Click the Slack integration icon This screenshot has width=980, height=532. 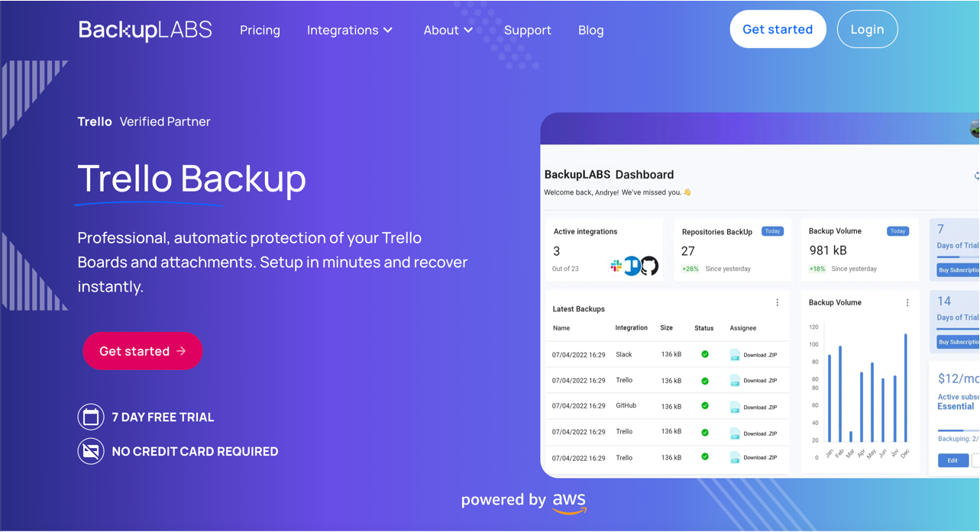(x=614, y=266)
